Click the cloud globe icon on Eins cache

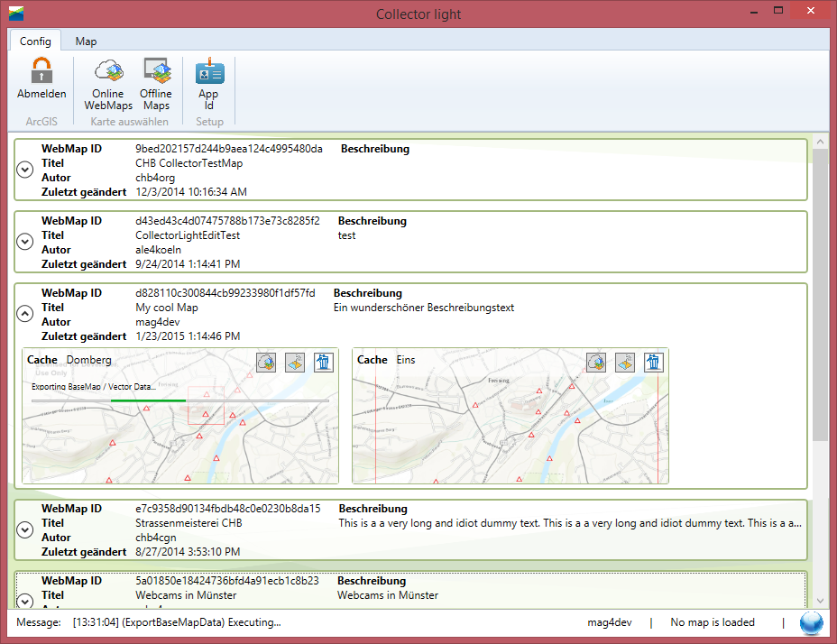pyautogui.click(x=596, y=363)
